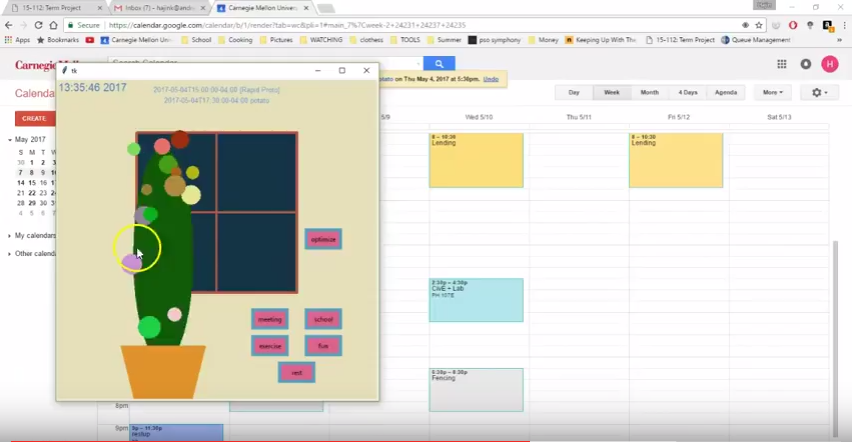Open the Wed 5/10 Lending event
The image size is (852, 442).
(476, 160)
